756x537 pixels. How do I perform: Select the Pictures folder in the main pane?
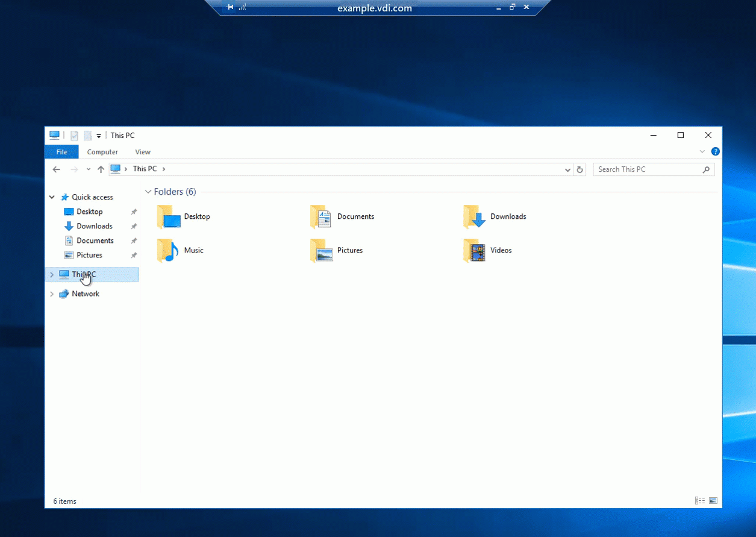tap(336, 251)
